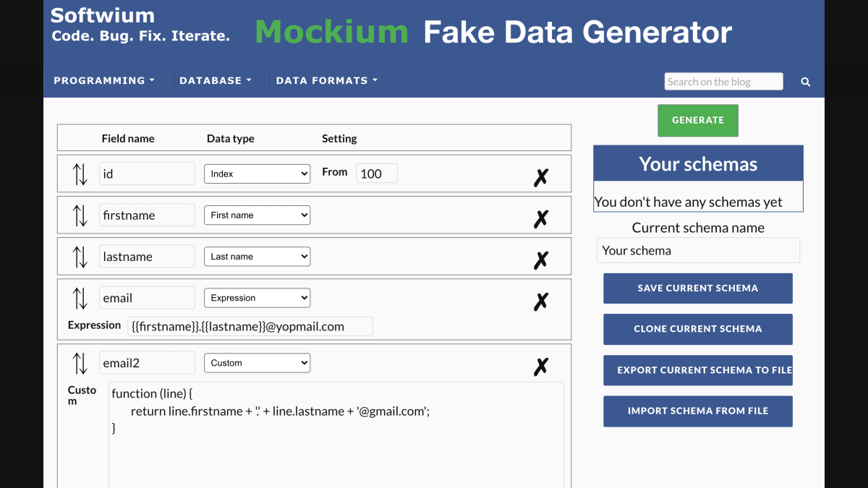Viewport: 868px width, 488px height.
Task: Open the Programming menu
Action: (104, 81)
